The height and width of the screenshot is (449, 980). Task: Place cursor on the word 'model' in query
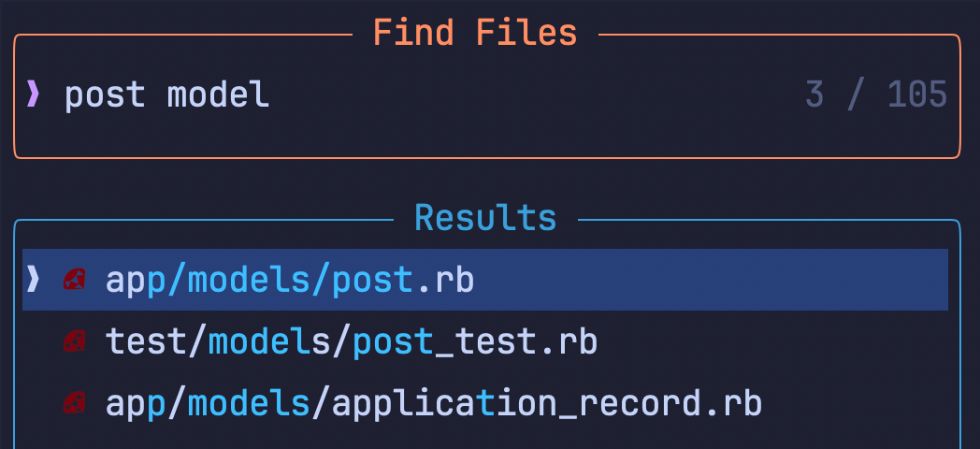click(x=218, y=94)
